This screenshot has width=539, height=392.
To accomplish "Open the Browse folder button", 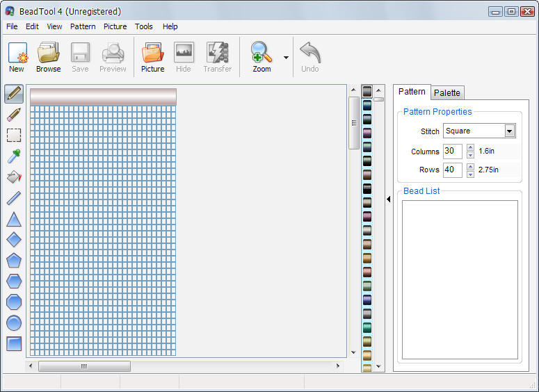I will click(49, 57).
